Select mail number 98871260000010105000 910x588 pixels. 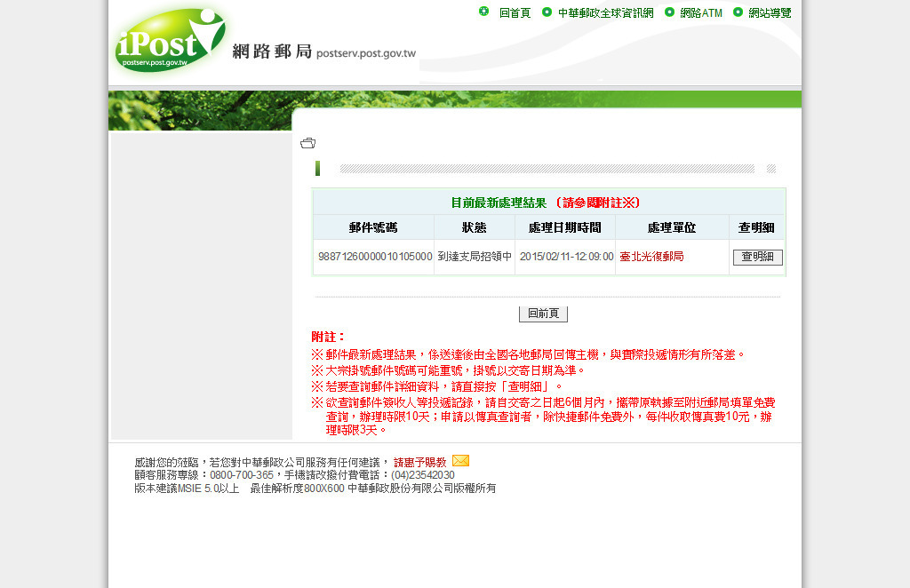[x=375, y=257]
